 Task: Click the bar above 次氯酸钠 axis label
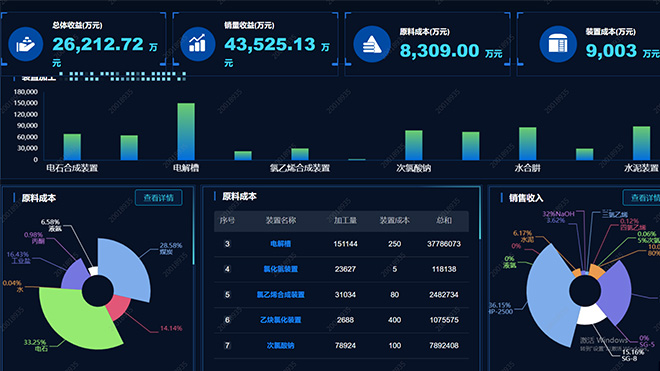(x=414, y=145)
